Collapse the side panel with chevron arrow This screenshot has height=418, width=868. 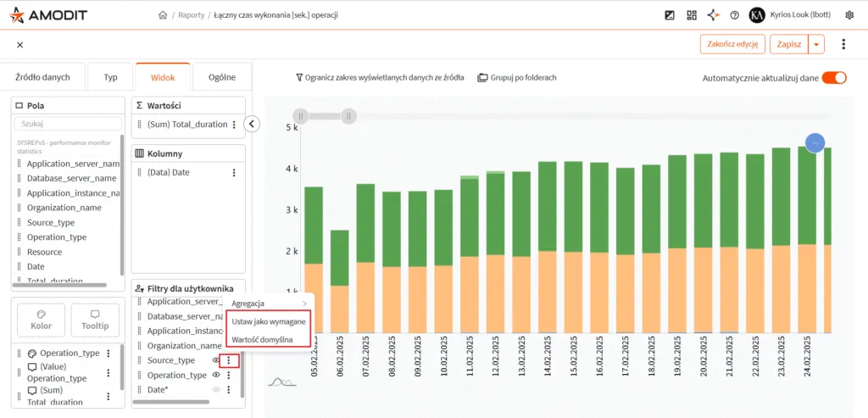[251, 124]
